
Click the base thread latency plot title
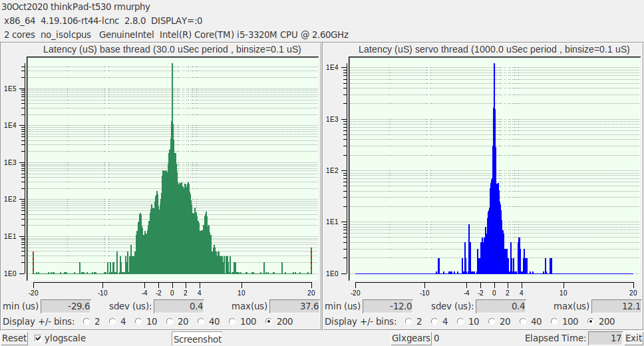(x=172, y=49)
